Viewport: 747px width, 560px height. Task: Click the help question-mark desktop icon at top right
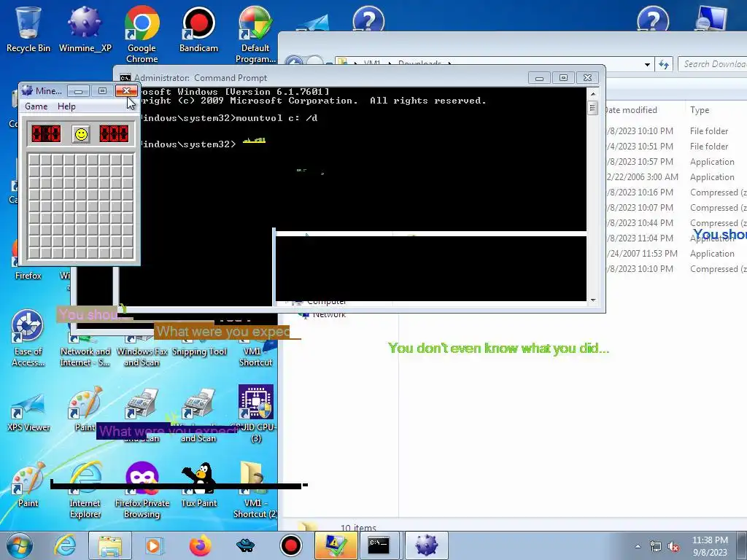coord(653,19)
